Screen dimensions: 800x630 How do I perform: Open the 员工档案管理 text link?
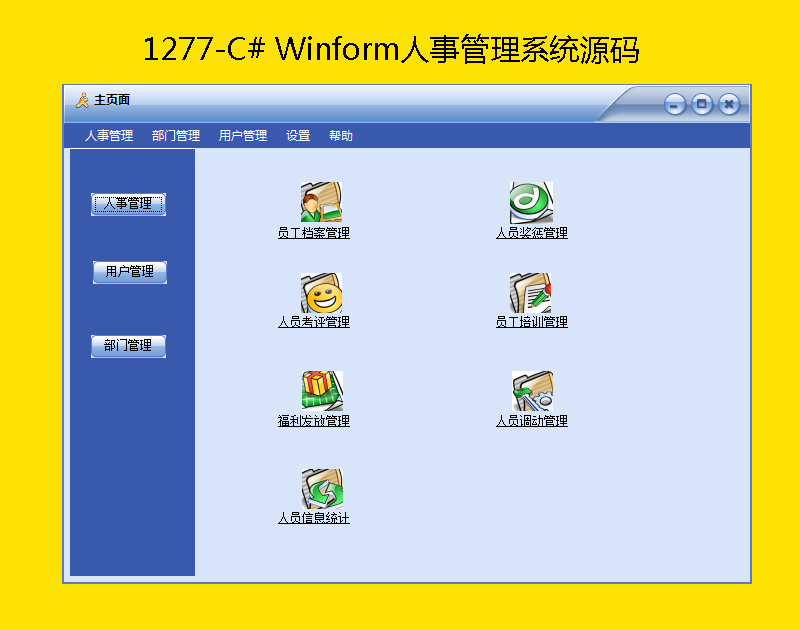coord(314,233)
